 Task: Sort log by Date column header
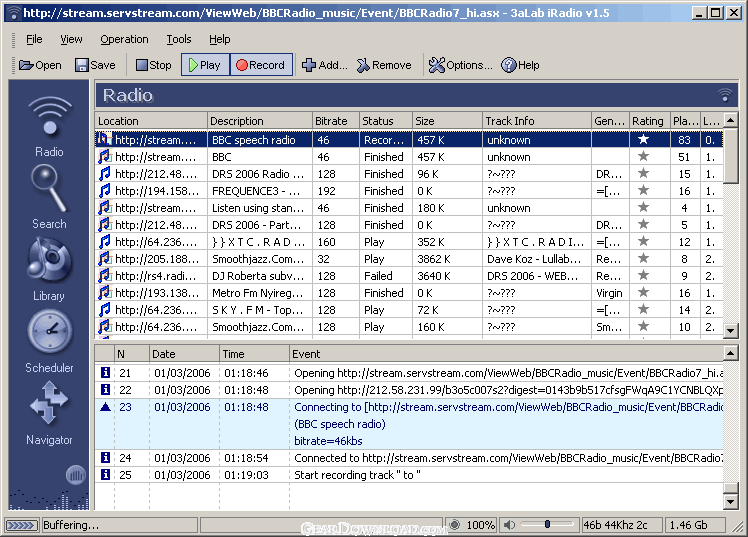pos(184,354)
